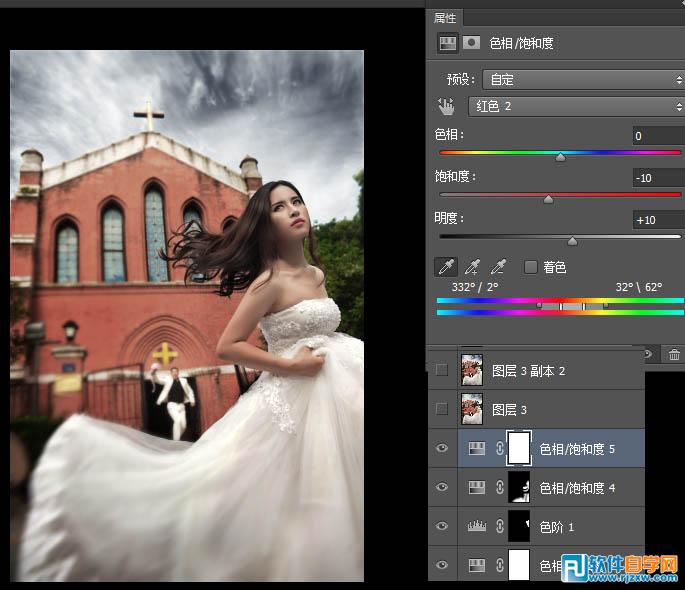The height and width of the screenshot is (590, 685).
Task: Activate the on-image targeted adjustment hand tool
Action: [x=446, y=106]
